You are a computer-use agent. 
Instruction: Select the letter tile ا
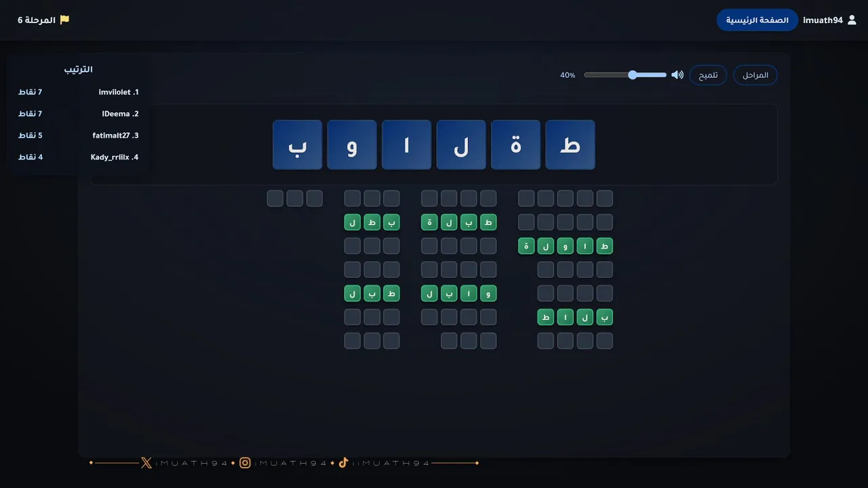(x=406, y=145)
